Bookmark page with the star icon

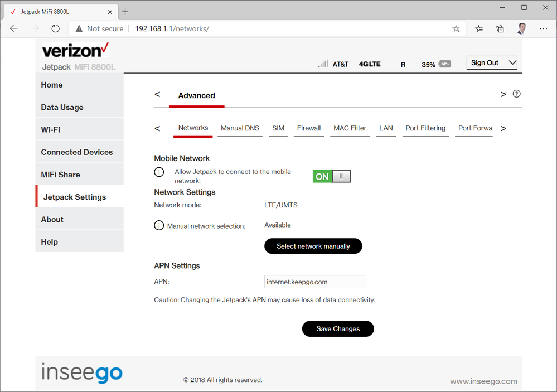pos(456,28)
